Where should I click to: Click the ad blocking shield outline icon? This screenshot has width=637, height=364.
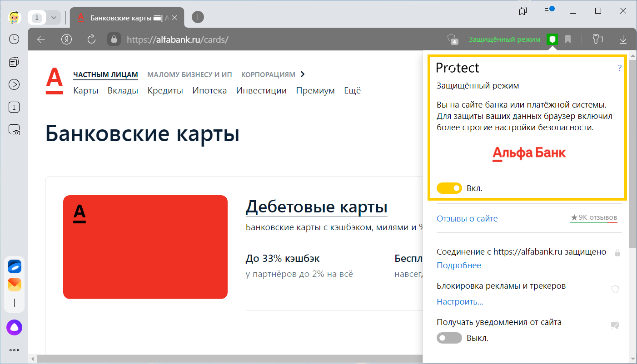[x=615, y=289]
